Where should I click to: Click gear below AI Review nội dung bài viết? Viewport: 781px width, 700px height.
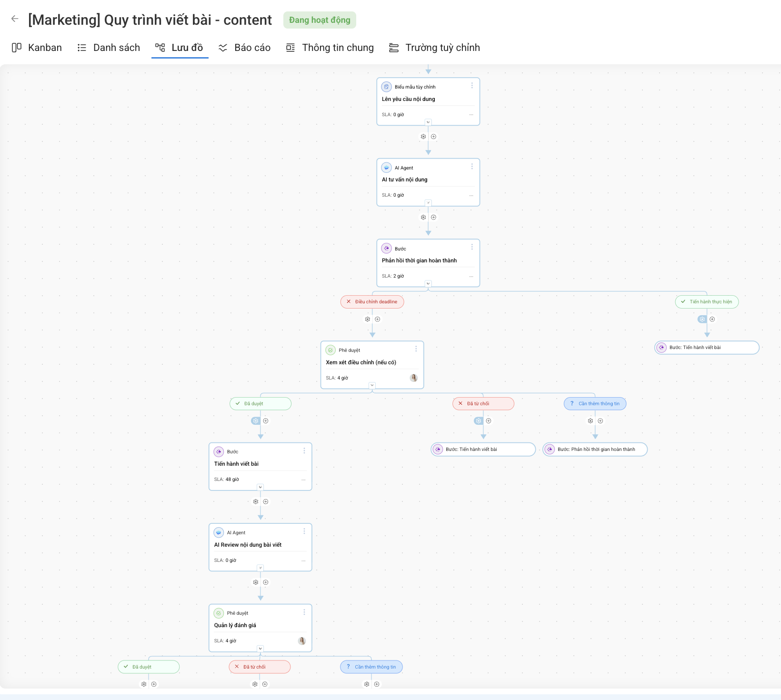point(256,582)
